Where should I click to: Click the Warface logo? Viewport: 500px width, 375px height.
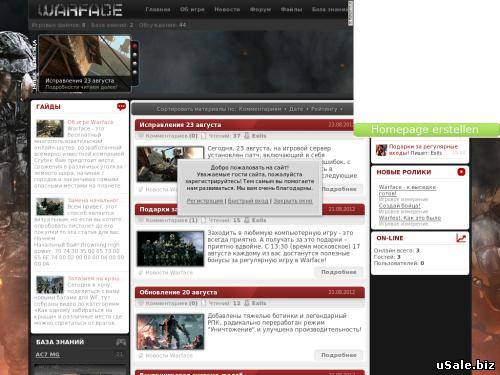coord(80,10)
